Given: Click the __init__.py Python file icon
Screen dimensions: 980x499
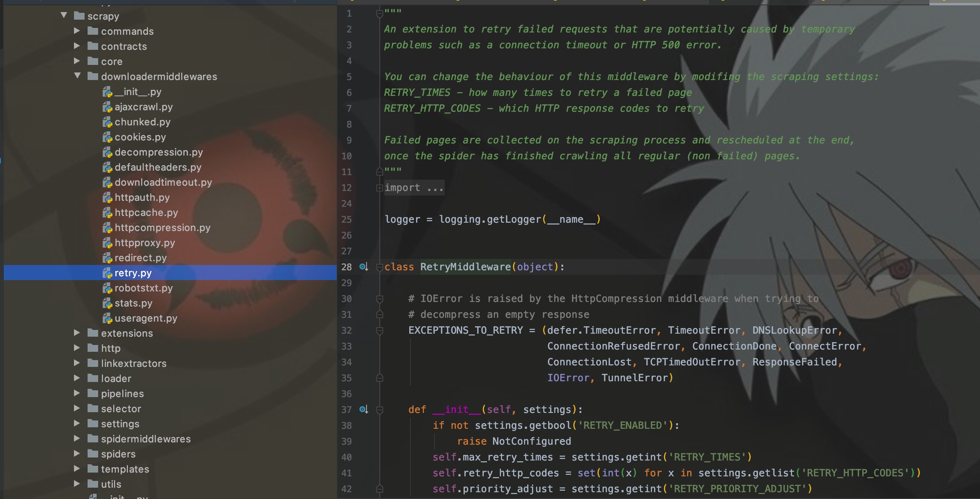Looking at the screenshot, I should click(x=107, y=92).
